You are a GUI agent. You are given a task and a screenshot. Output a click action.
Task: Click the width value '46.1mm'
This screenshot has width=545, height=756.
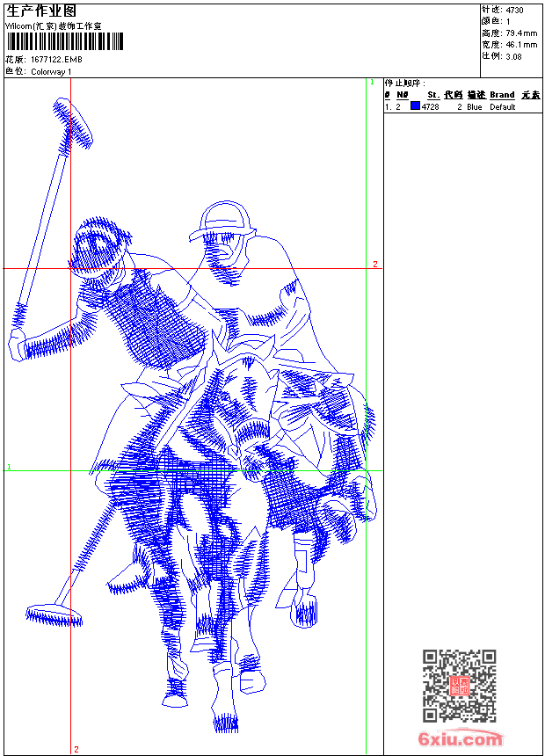pyautogui.click(x=521, y=45)
